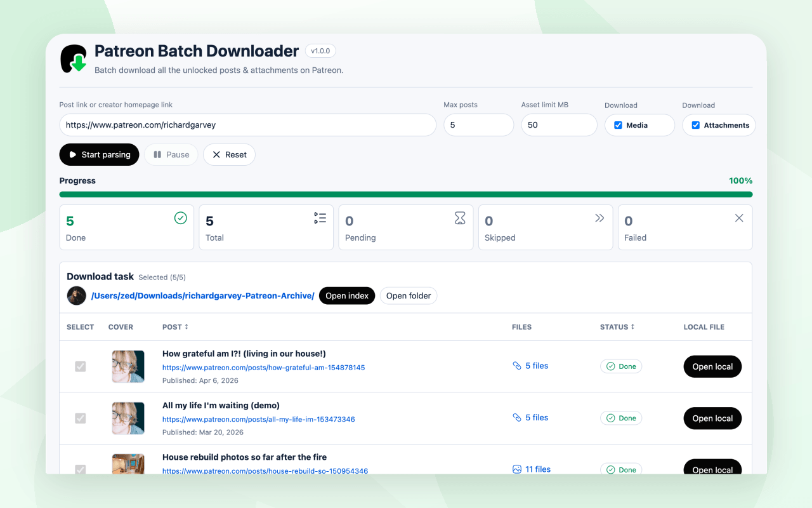
Task: Click the title All my life I'm waiting (demo)
Action: tap(221, 405)
